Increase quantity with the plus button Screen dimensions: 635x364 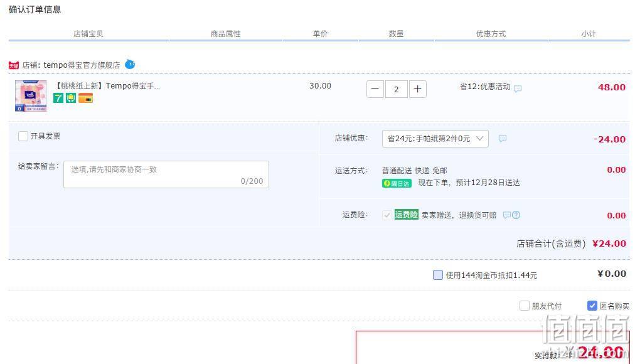click(x=417, y=89)
